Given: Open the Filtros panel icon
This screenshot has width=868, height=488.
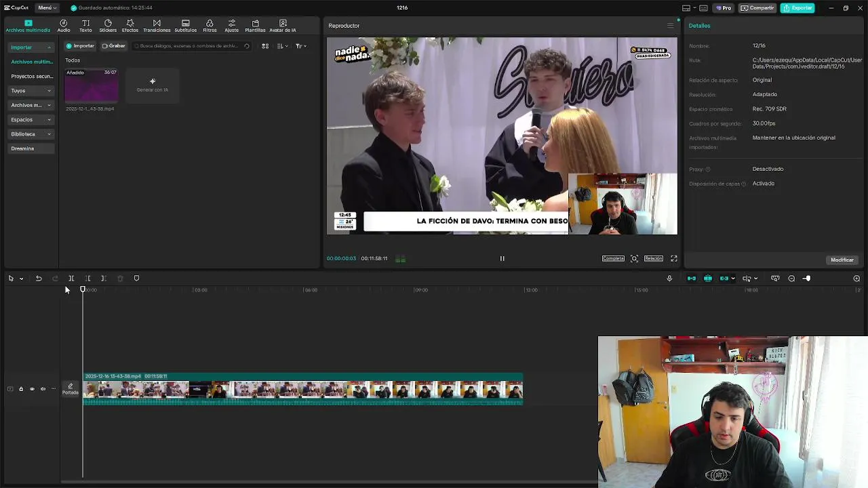Looking at the screenshot, I should [210, 26].
